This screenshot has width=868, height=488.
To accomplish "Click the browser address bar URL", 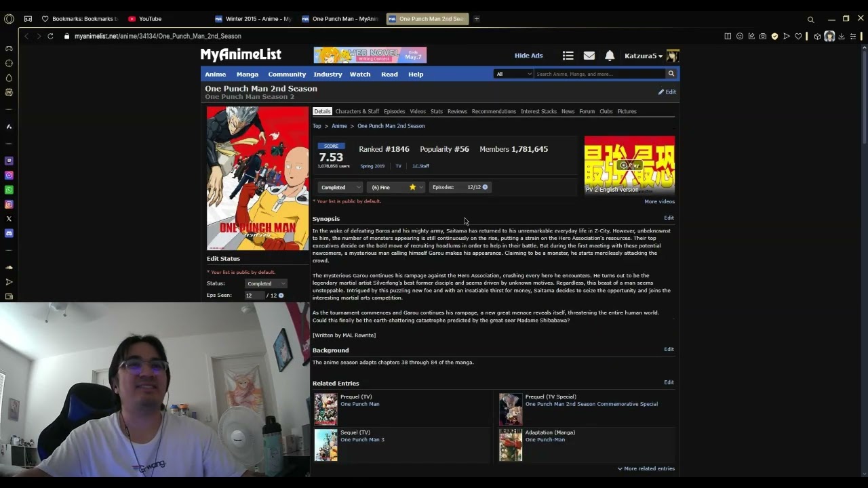I will tap(158, 36).
